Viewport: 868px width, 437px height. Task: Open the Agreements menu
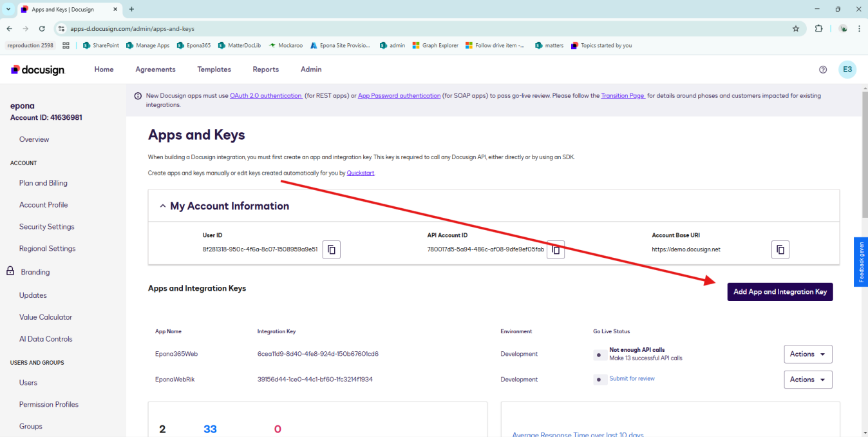click(x=155, y=70)
